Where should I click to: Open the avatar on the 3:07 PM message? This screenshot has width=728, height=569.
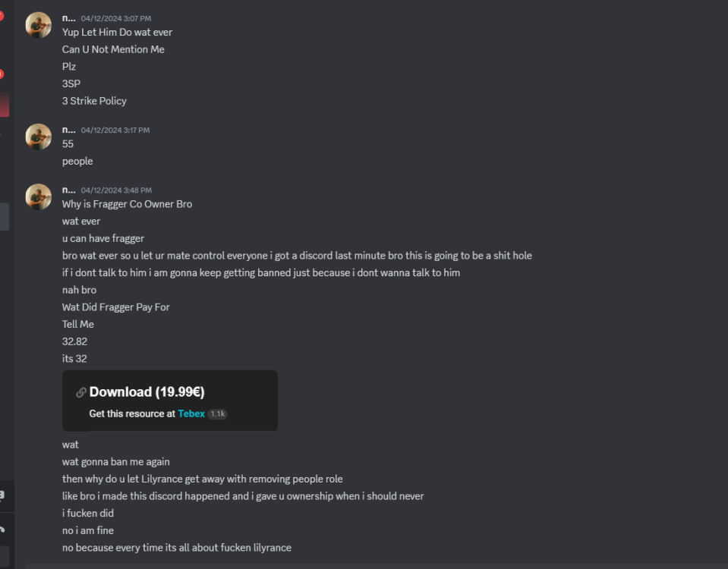39,25
